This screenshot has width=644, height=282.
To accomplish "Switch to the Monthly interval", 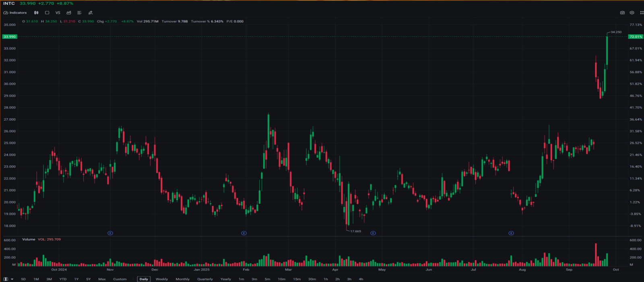I will (x=182, y=279).
